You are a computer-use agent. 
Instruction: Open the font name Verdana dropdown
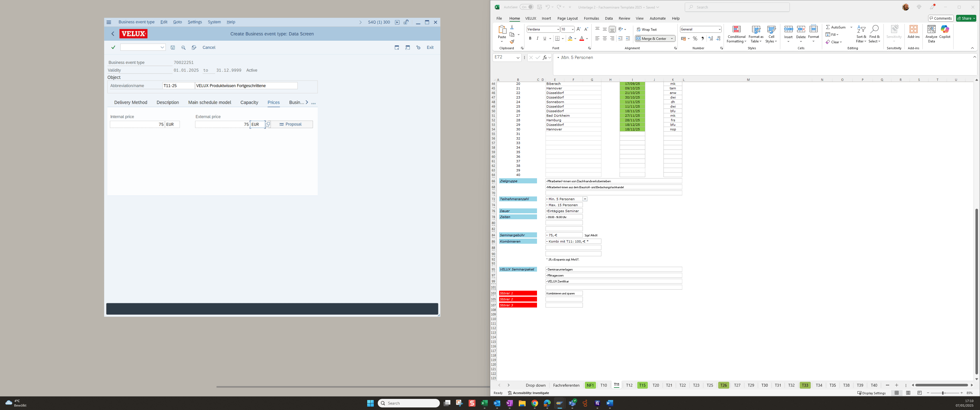pos(558,29)
